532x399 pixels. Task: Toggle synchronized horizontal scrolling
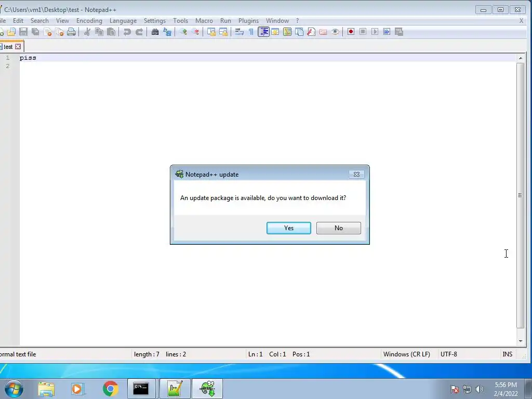click(x=223, y=32)
